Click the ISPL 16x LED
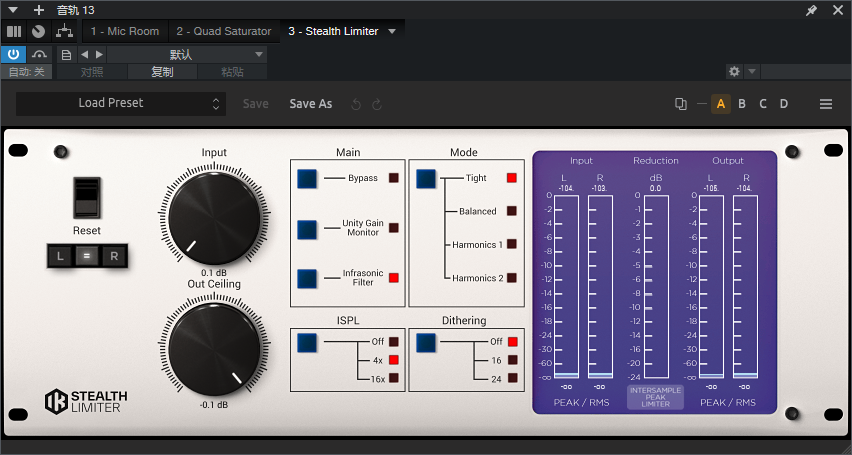Image resolution: width=852 pixels, height=455 pixels. click(x=394, y=378)
